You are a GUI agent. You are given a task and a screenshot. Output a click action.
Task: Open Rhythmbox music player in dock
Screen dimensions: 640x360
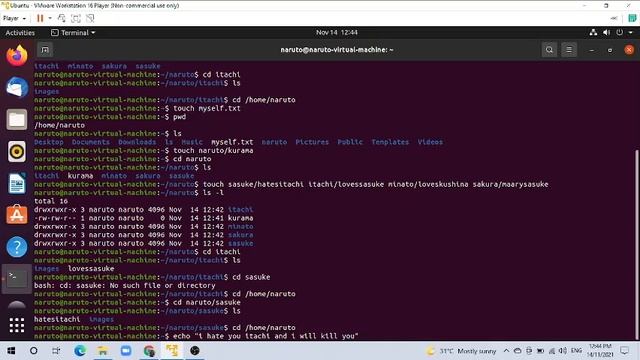(17, 151)
